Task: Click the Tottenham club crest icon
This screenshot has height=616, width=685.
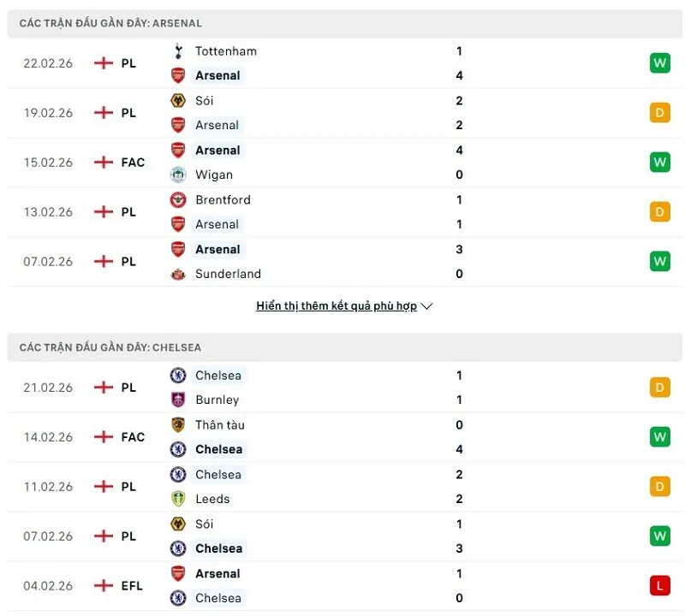Action: point(179,51)
